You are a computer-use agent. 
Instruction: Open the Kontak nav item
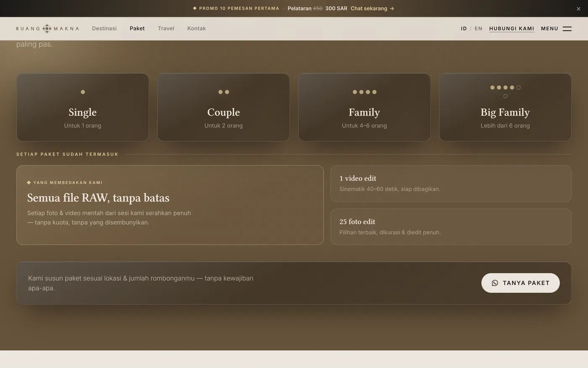[197, 29]
